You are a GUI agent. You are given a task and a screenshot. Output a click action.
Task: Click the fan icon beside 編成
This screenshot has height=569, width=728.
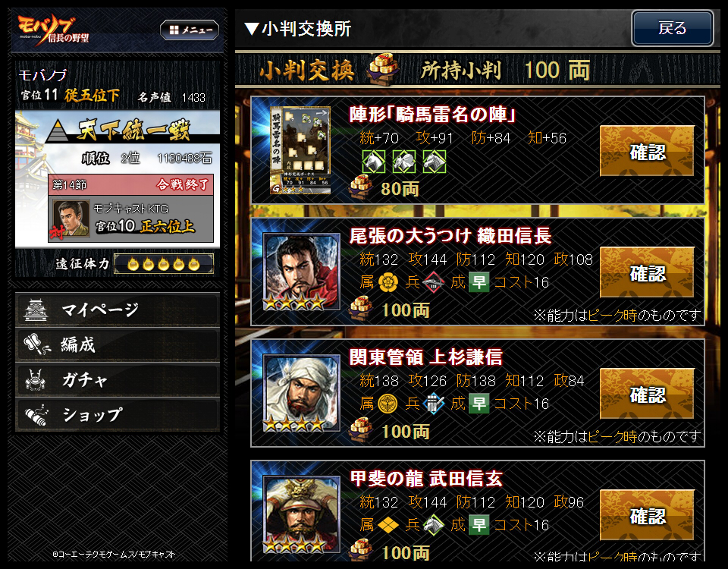(x=36, y=344)
